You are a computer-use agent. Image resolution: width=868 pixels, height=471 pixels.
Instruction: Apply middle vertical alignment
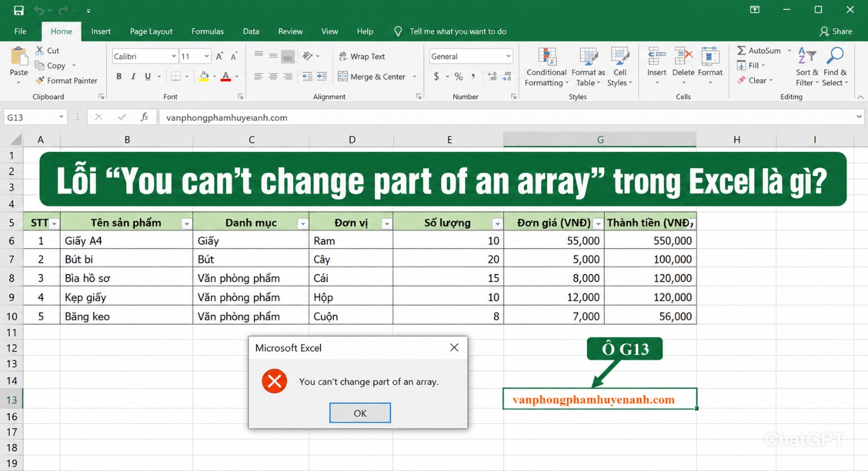(x=273, y=56)
